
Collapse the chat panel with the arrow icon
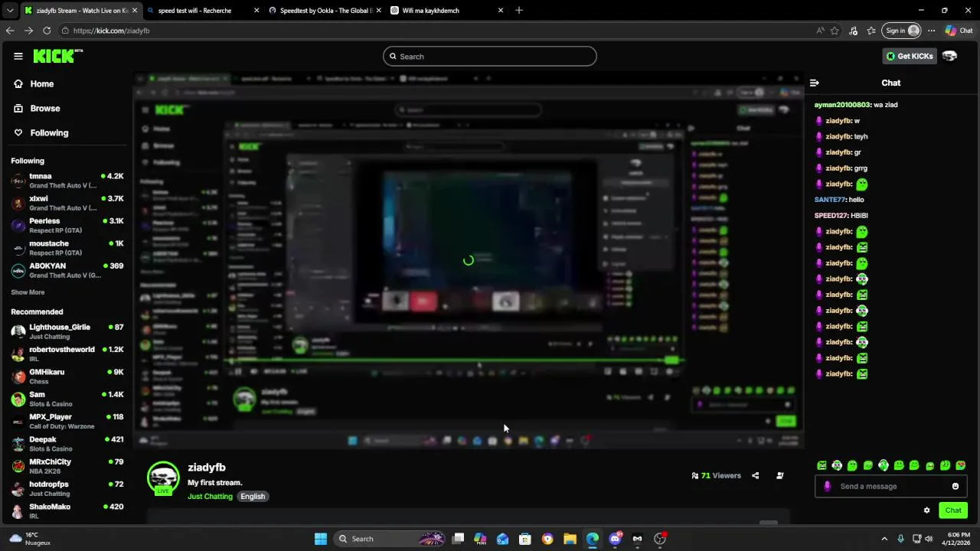[815, 83]
